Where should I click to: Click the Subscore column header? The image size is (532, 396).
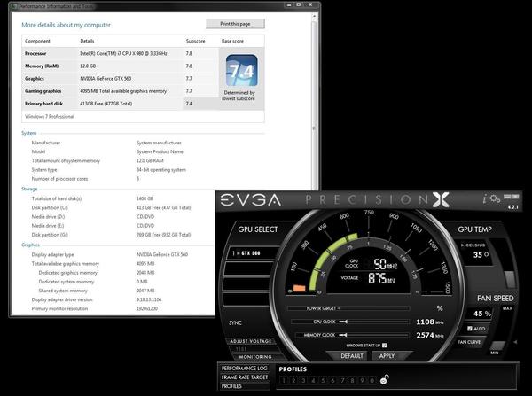(195, 41)
